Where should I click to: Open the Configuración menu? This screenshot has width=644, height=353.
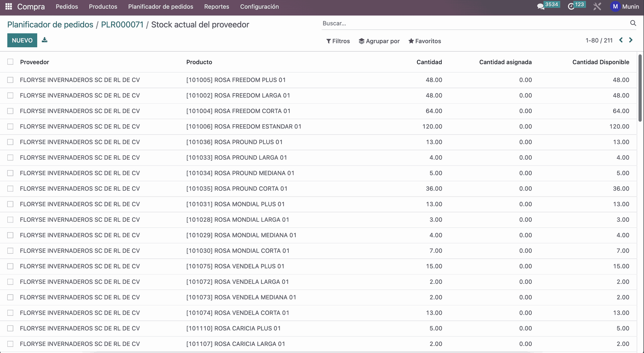[x=259, y=6]
